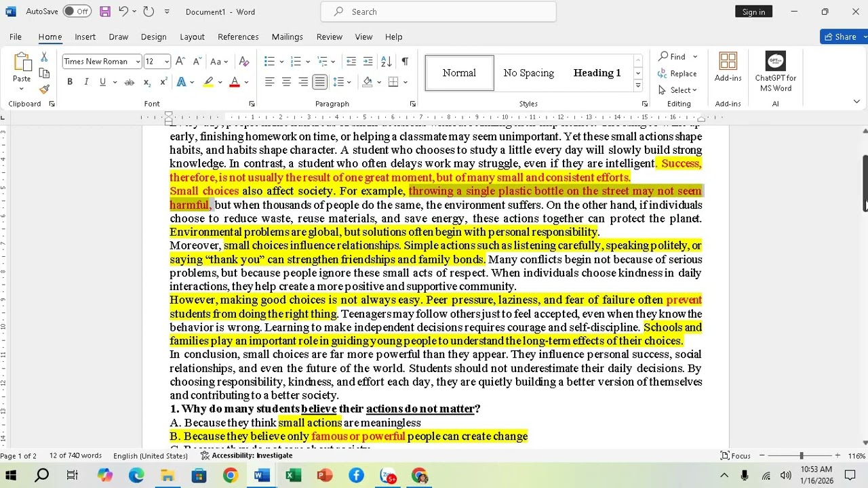Open the Windows Start menu

click(x=11, y=476)
